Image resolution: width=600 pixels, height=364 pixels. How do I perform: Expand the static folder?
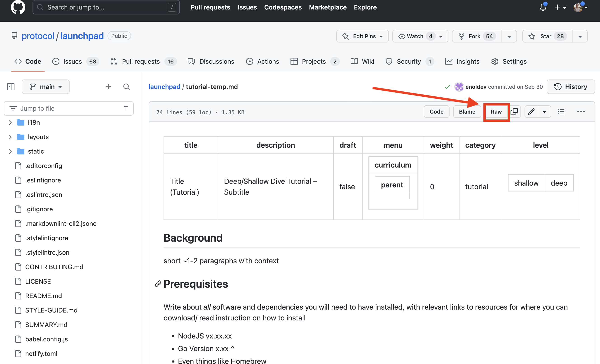point(10,152)
